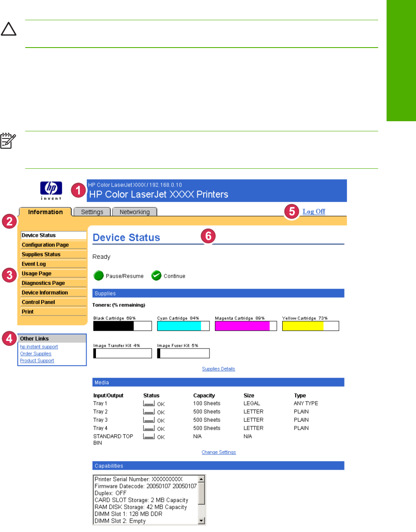Click the 'DIMM Slot 2: Empty' line
This screenshot has height=532, width=416.
pyautogui.click(x=120, y=521)
